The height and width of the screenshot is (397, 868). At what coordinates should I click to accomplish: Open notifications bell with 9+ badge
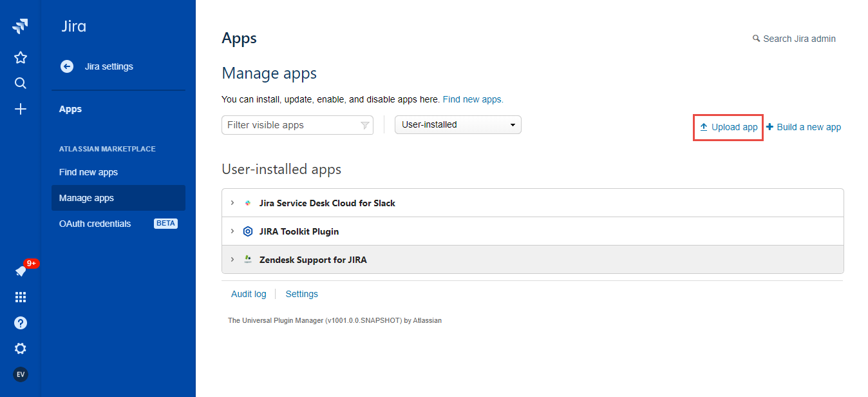[x=21, y=271]
